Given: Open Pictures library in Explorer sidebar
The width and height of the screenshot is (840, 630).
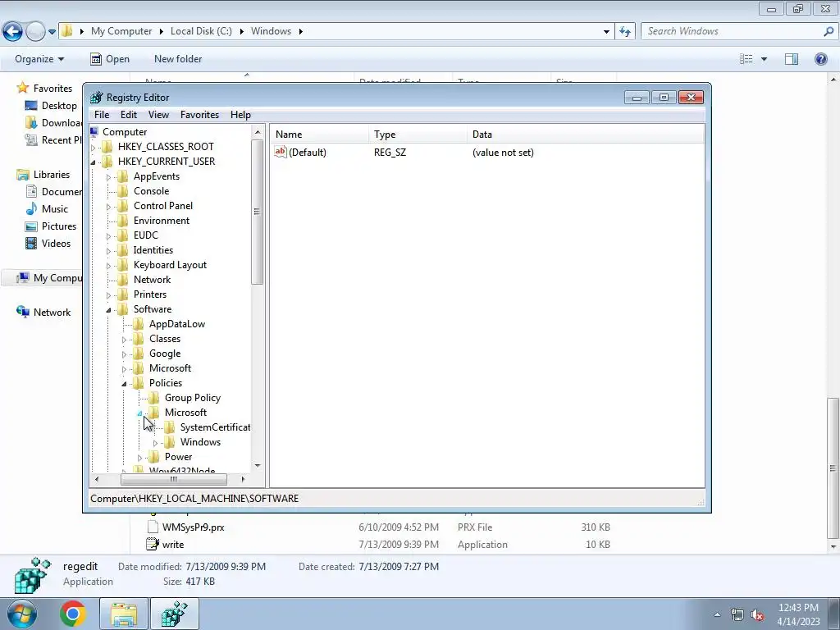Looking at the screenshot, I should click(52, 226).
